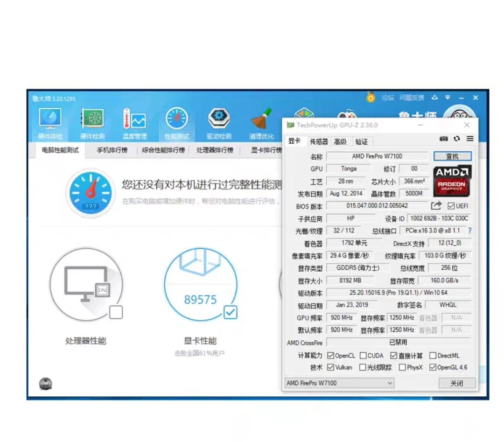Image resolution: width=504 pixels, height=442 pixels.
Task: Click the 子供应商 value HP
Action: click(351, 218)
